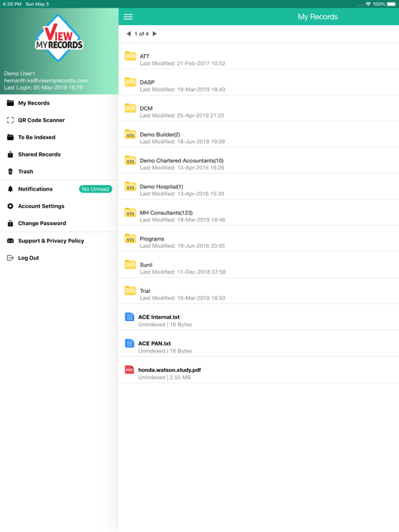Open Demo Chartered Accountants(10) name
The height and width of the screenshot is (532, 399).
[x=181, y=161]
